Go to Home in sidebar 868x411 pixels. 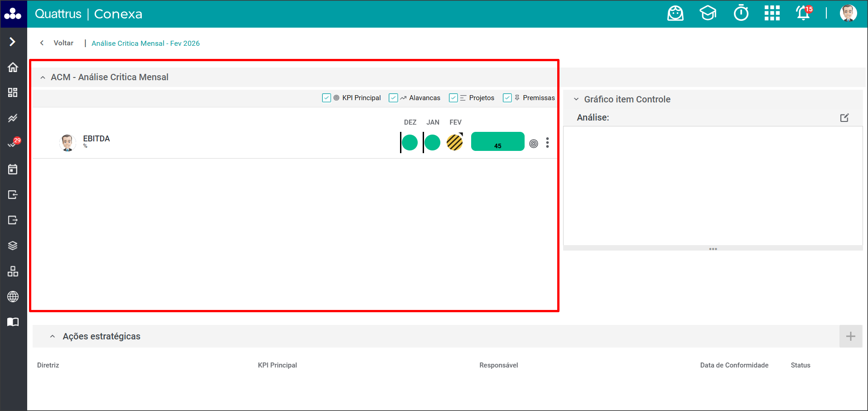pos(13,67)
